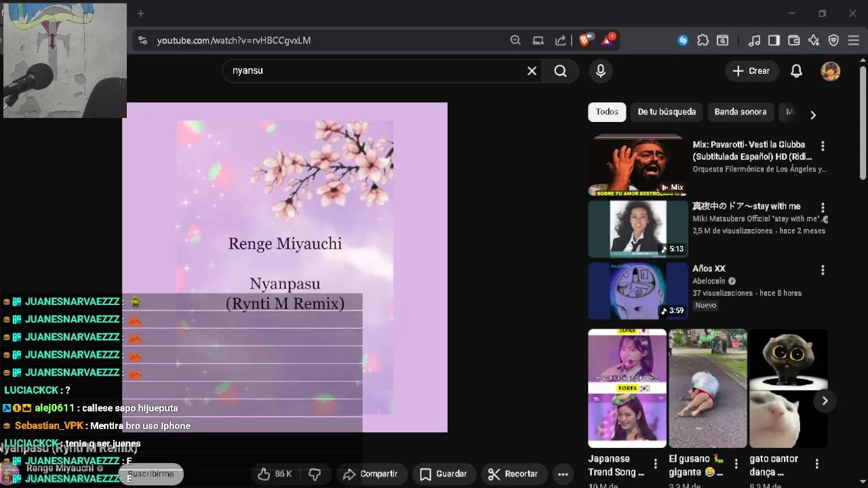Show more filter chips with right arrow
Viewport: 868px width, 488px height.
(x=813, y=115)
